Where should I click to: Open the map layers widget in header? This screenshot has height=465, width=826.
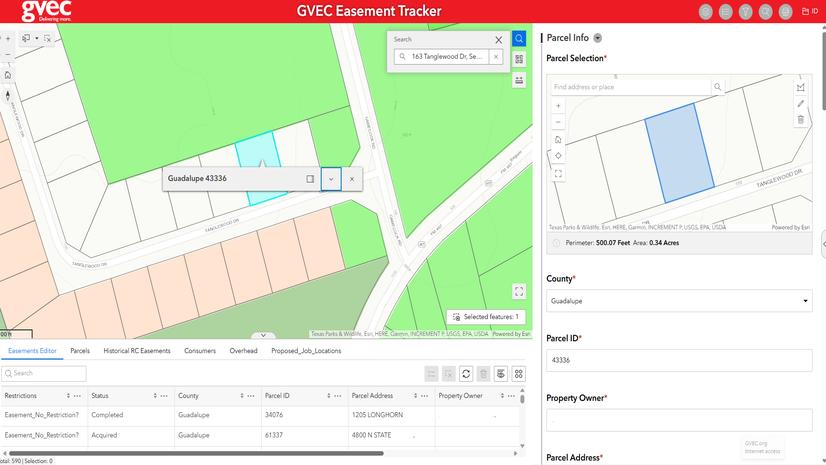click(705, 12)
